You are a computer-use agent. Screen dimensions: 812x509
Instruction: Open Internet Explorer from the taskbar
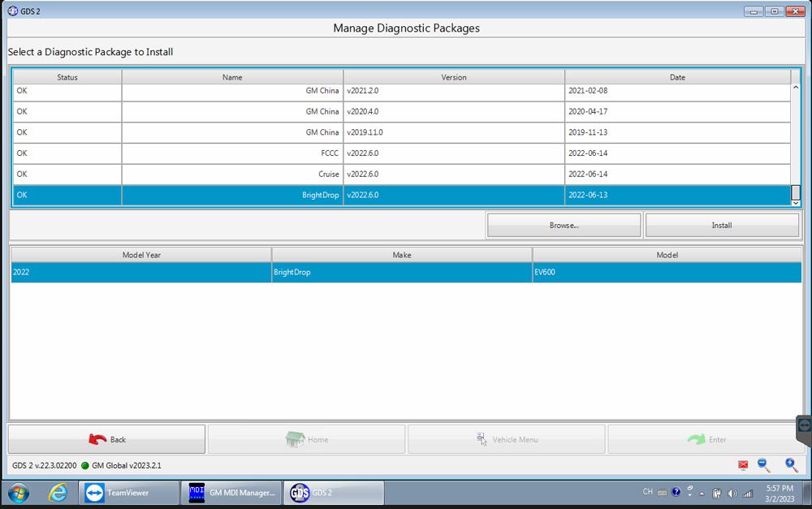tap(58, 492)
